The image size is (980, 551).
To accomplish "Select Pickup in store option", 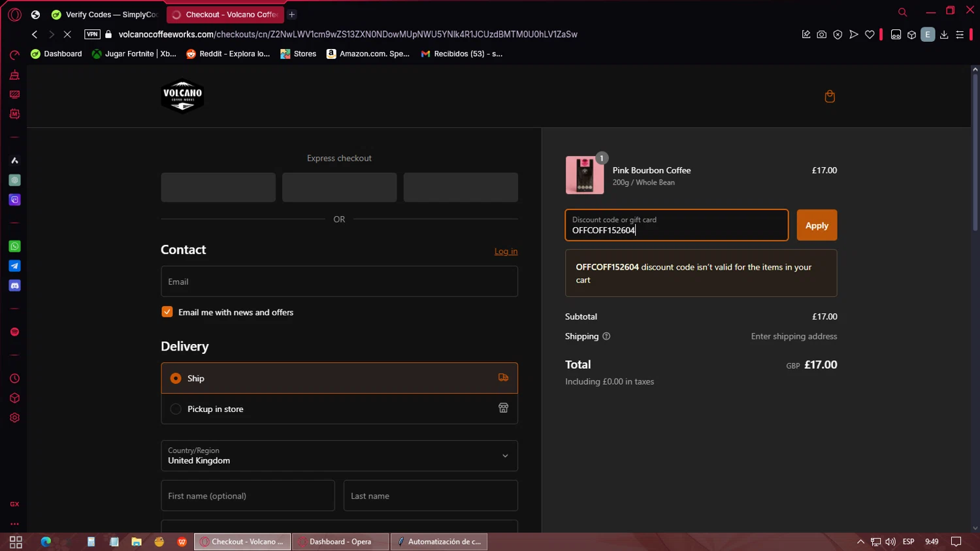I will pos(339,409).
